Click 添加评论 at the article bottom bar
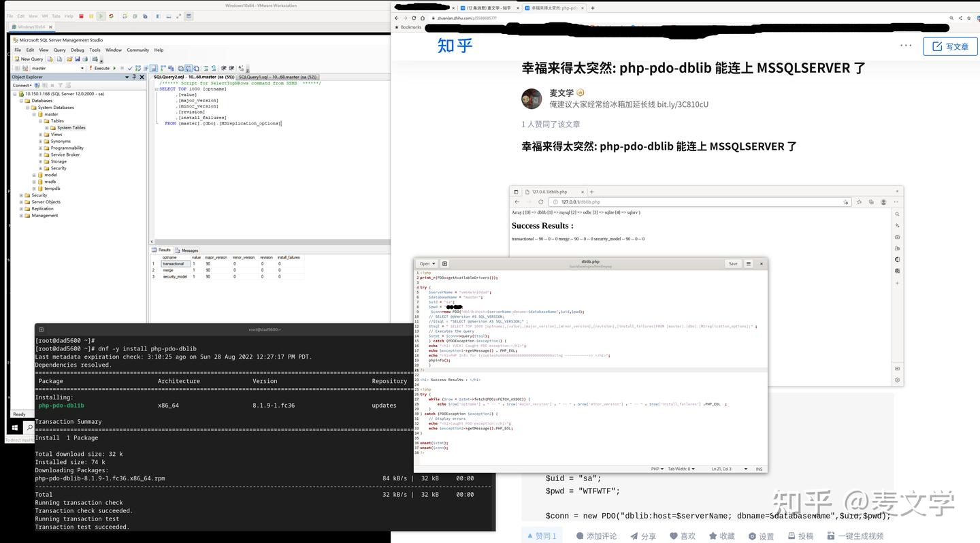 (596, 536)
